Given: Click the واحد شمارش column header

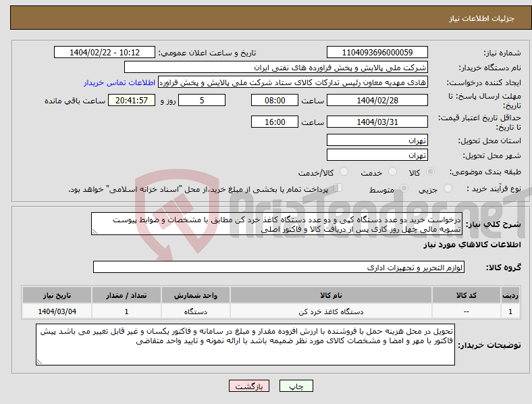Looking at the screenshot, I should (x=196, y=295).
